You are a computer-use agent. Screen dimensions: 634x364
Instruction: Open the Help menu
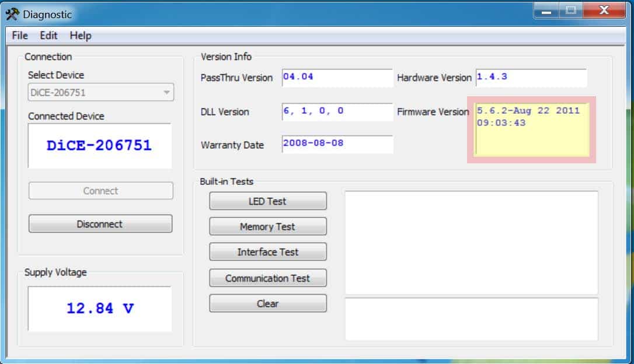tap(81, 36)
